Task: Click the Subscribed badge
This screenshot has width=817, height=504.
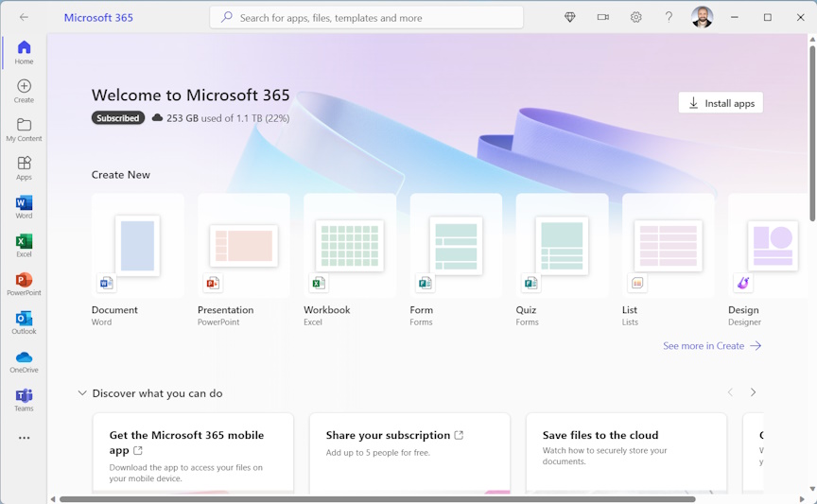Action: click(x=118, y=118)
